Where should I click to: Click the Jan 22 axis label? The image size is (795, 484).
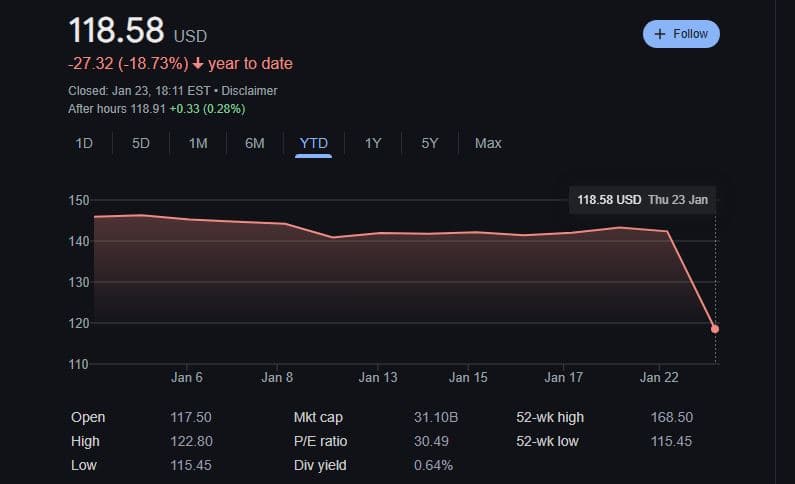(659, 378)
